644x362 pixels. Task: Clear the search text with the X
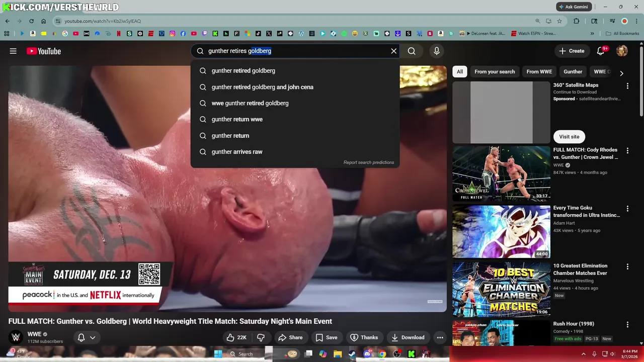(394, 51)
